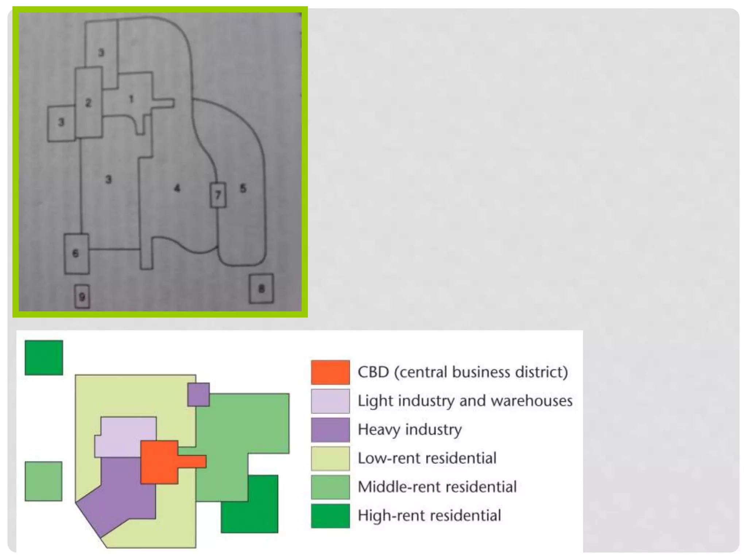Click the Middle-rent residential legend swatch

[x=330, y=487]
